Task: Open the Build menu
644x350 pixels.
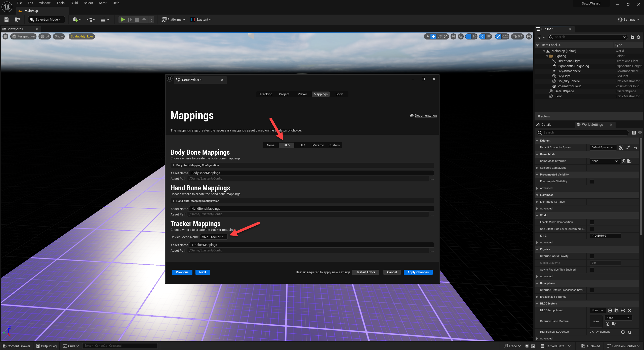Action: (74, 3)
